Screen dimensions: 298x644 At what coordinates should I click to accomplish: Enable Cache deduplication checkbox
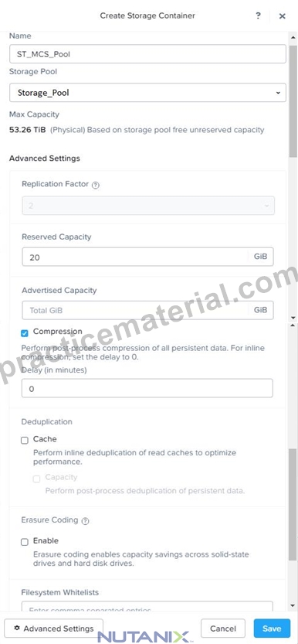click(x=25, y=441)
